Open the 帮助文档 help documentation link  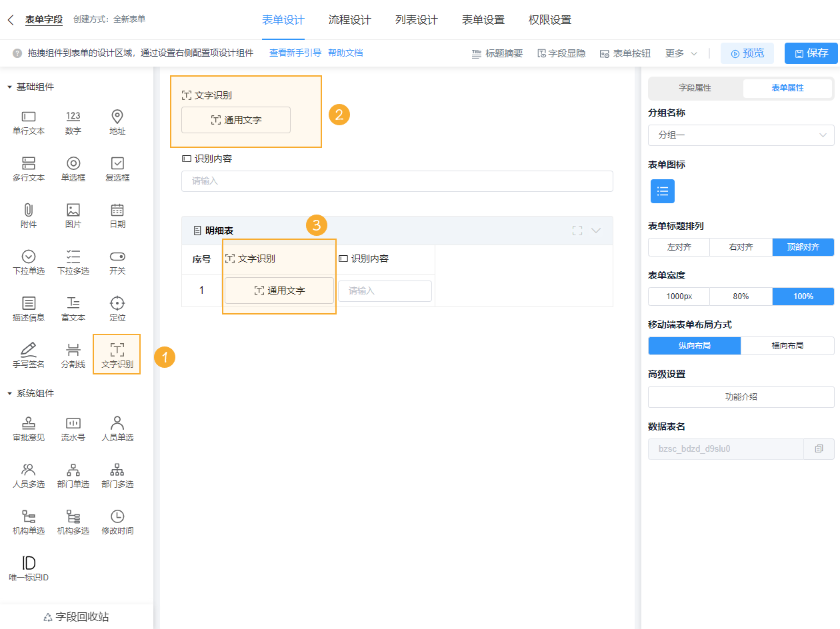345,53
